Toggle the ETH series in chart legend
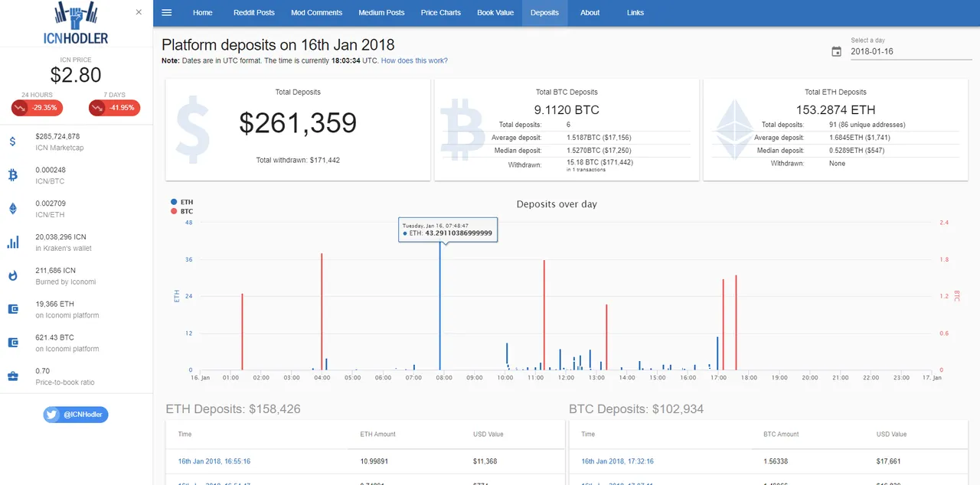Image resolution: width=980 pixels, height=485 pixels. point(182,202)
